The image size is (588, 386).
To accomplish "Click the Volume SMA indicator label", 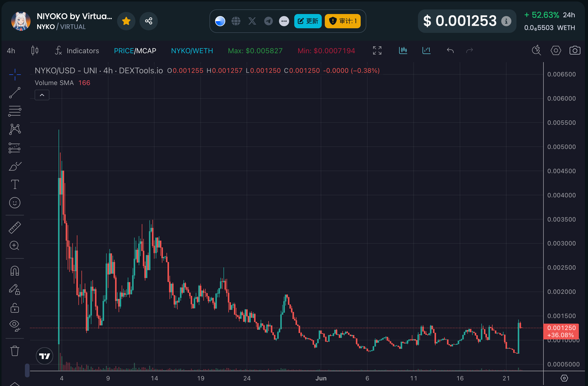I will pyautogui.click(x=54, y=83).
